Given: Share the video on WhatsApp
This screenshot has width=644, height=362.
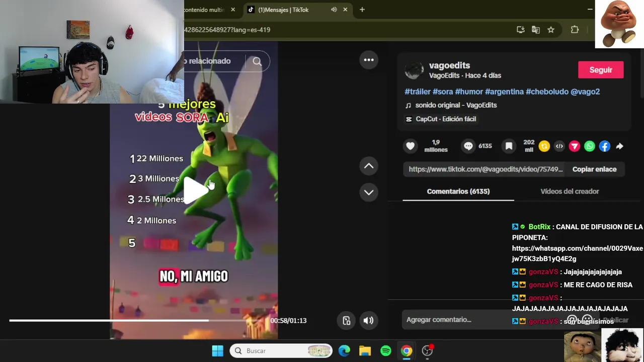Looking at the screenshot, I should pos(589,146).
